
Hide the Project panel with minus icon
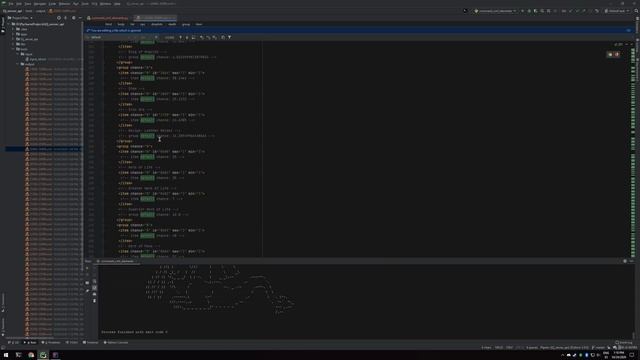(x=80, y=18)
